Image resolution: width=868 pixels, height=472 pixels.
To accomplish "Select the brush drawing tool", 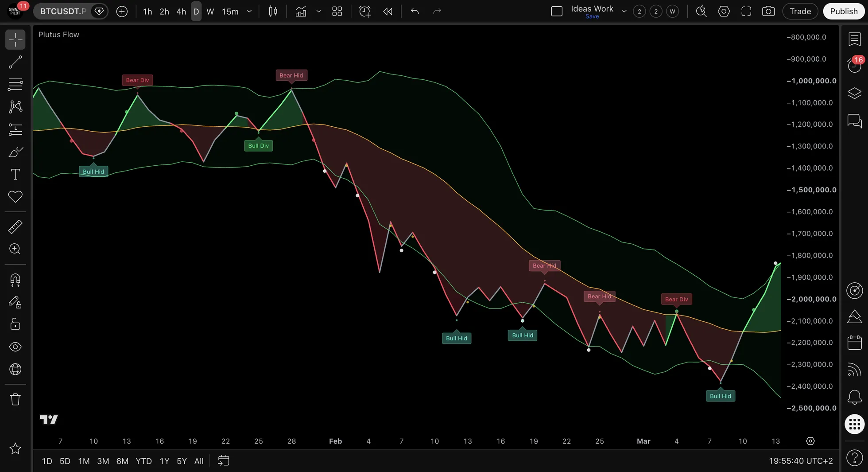I will [x=15, y=152].
